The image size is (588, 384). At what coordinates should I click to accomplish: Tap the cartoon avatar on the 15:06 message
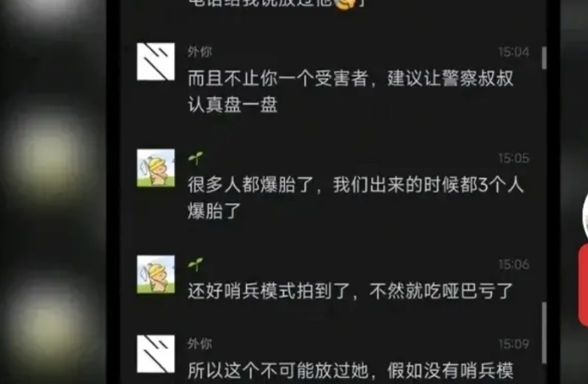[x=155, y=274]
